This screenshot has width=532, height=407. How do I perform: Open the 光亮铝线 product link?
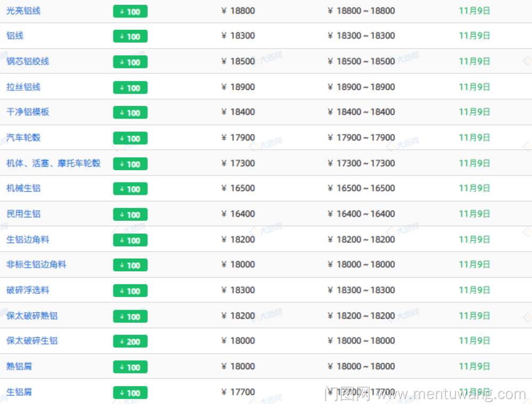(23, 11)
